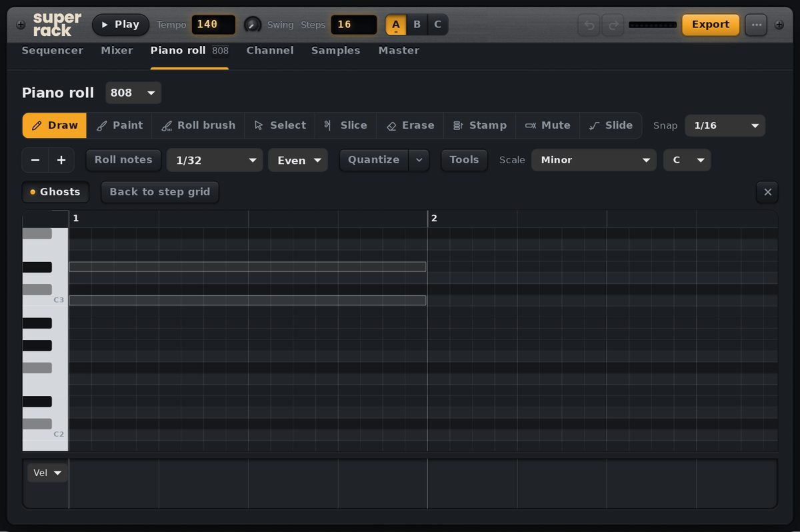Viewport: 800px width, 532px height.
Task: Click the C3 piano key
Action: pos(45,301)
